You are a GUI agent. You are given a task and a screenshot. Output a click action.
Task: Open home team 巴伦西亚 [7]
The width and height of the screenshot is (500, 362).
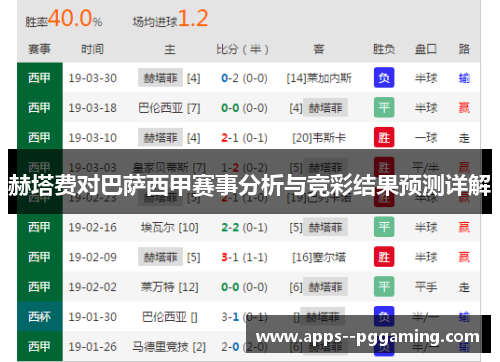tap(169, 108)
